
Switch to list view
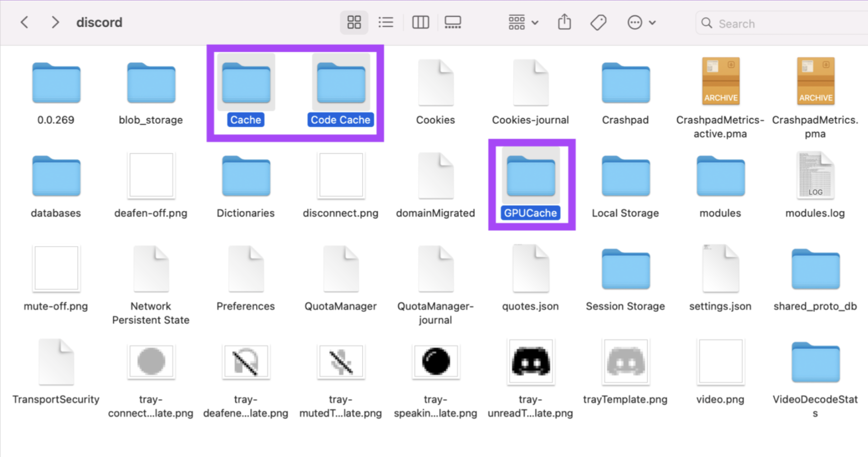[386, 22]
